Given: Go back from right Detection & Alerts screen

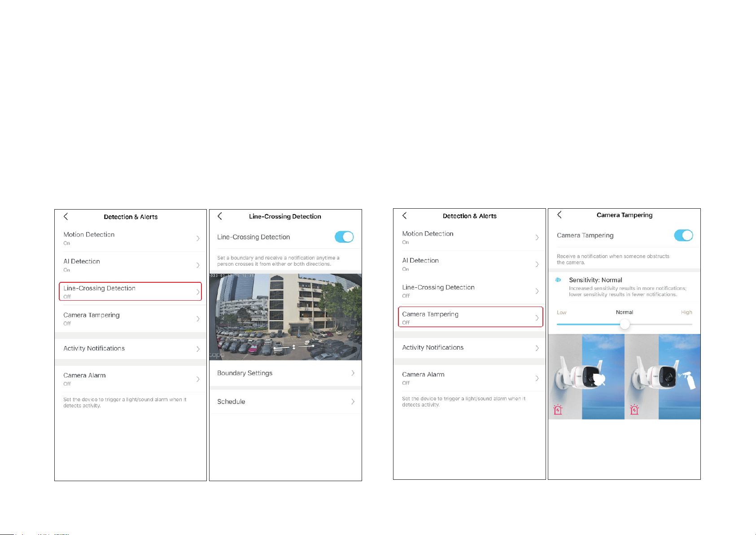Looking at the screenshot, I should click(405, 215).
